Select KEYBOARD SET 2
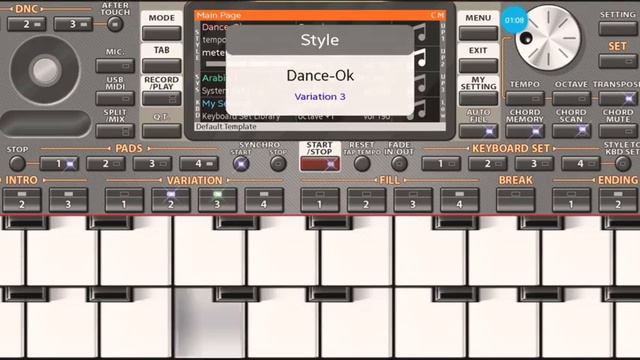This screenshot has width=640, height=360. coord(487,164)
